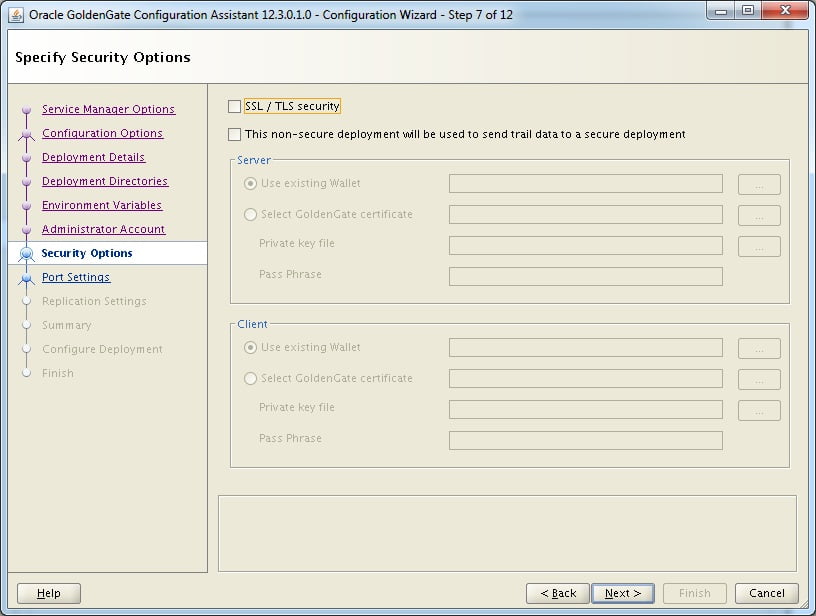Click Client Private key file field

point(586,409)
